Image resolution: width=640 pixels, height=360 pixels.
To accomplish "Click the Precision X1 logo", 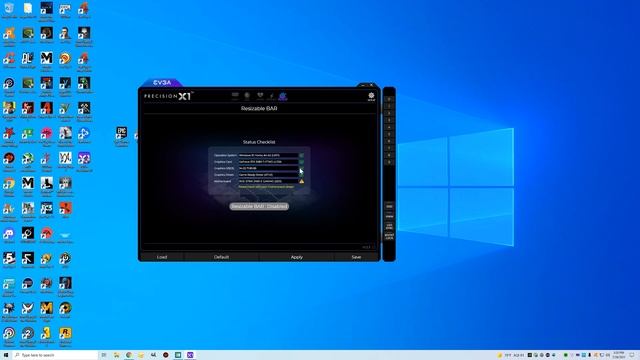I will click(168, 96).
